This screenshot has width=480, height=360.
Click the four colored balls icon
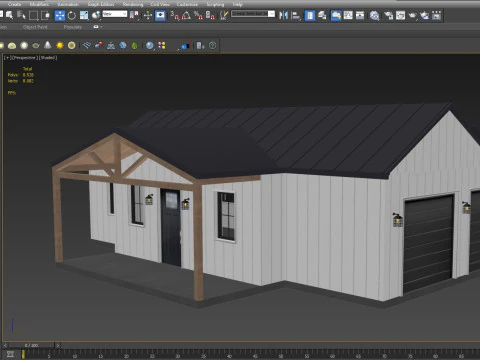pos(162,46)
